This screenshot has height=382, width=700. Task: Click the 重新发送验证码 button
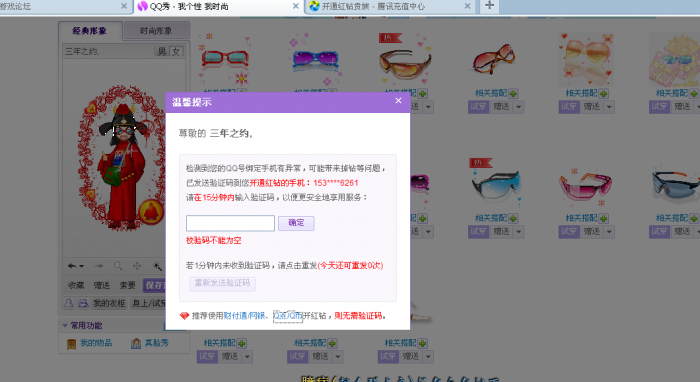(222, 283)
